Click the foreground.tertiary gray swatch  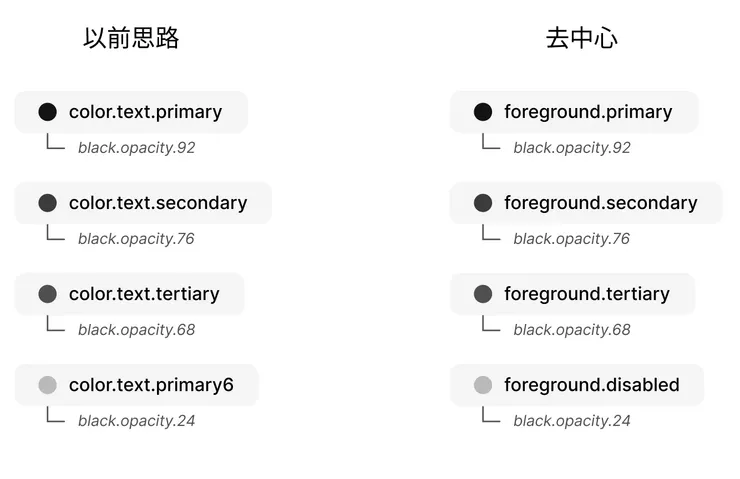click(x=482, y=294)
